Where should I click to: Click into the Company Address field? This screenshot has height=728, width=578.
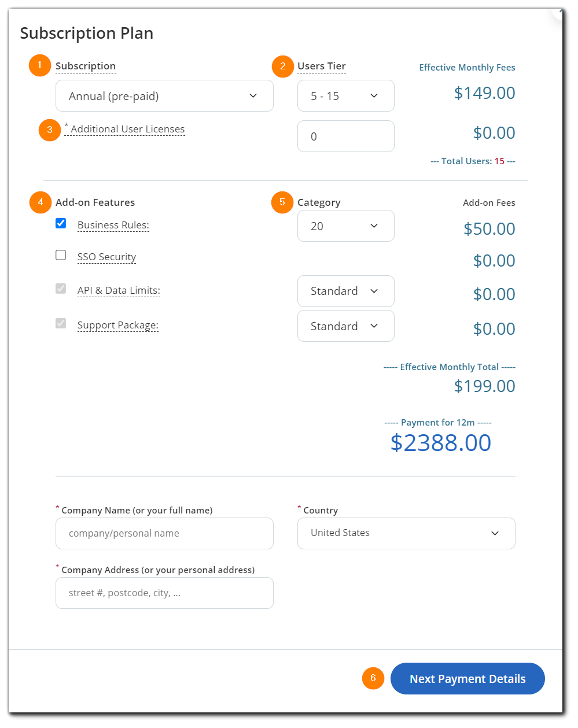(x=164, y=593)
